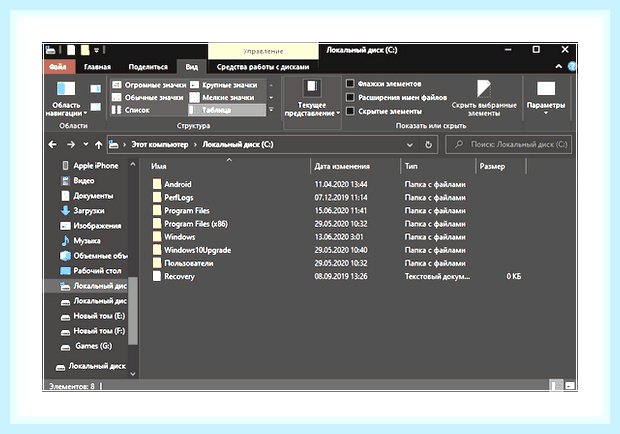Switch to the Поделиться tab

[x=148, y=67]
